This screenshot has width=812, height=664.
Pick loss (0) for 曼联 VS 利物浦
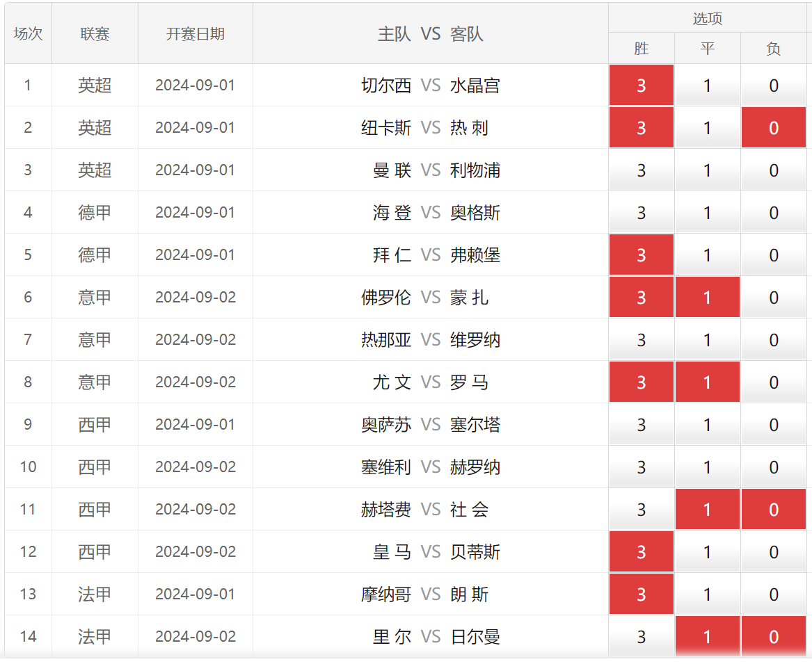(774, 170)
